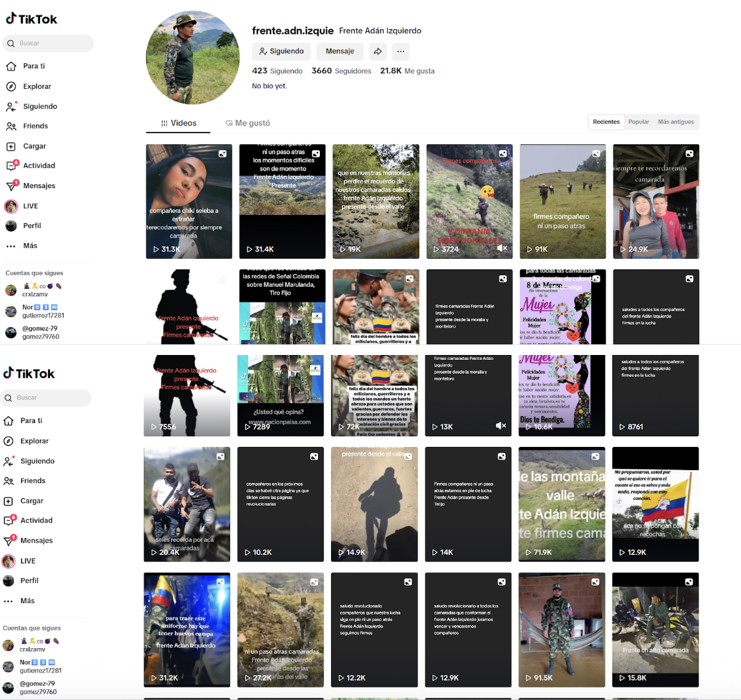
Task: Switch to the Me gustó tab
Action: click(x=248, y=123)
